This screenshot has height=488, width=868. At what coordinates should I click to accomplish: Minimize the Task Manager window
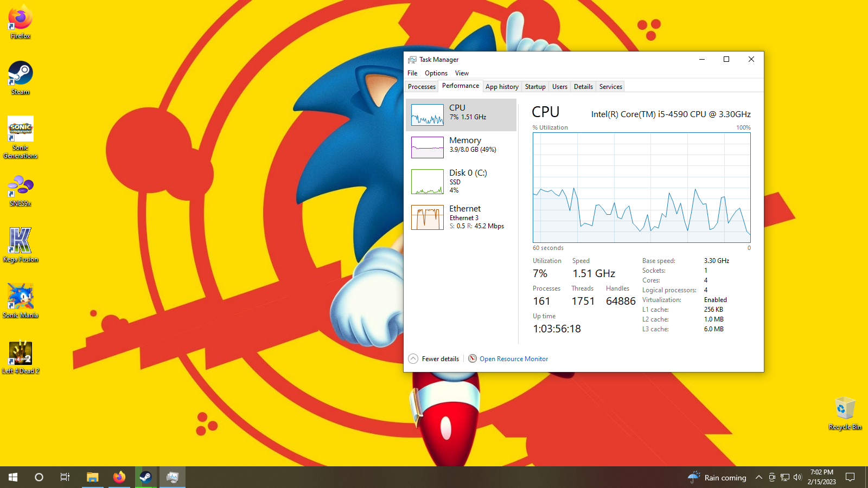[x=702, y=60]
